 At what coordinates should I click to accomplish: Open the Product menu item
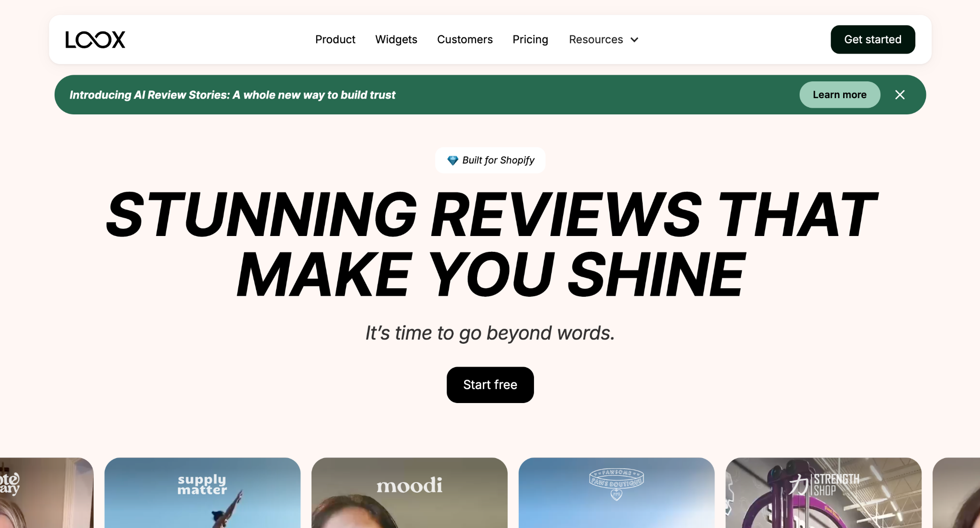click(335, 39)
